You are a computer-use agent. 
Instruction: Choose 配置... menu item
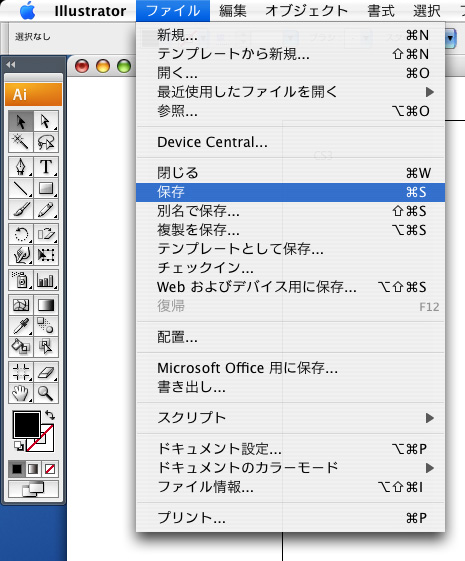290,337
